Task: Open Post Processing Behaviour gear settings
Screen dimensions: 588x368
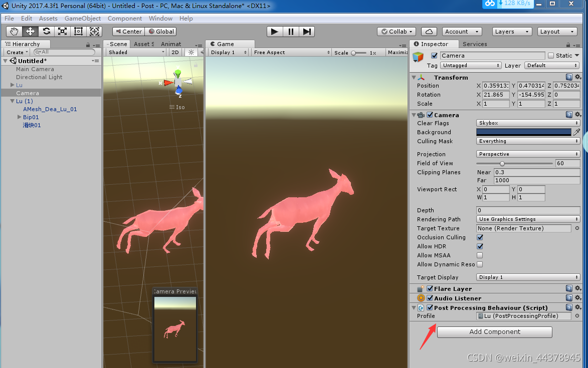Action: point(578,307)
